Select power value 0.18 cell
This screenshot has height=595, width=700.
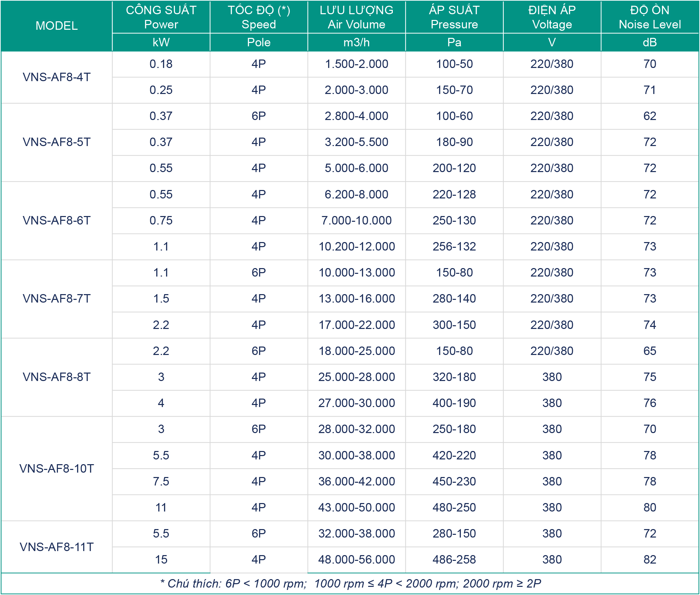(x=161, y=64)
